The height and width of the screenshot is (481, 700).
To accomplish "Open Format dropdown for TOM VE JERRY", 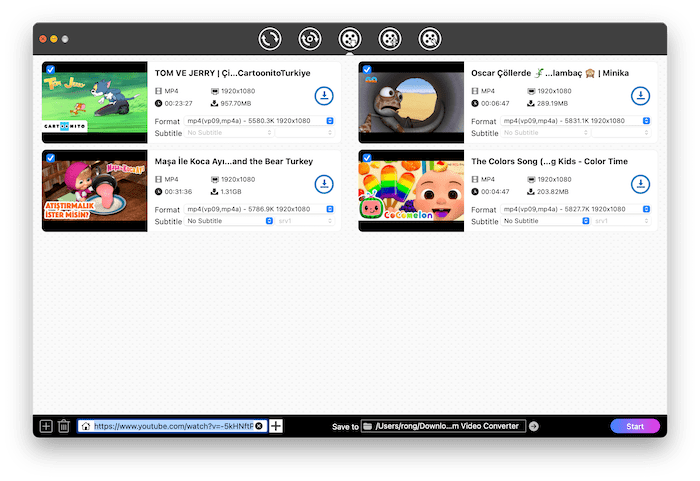I will (x=259, y=121).
